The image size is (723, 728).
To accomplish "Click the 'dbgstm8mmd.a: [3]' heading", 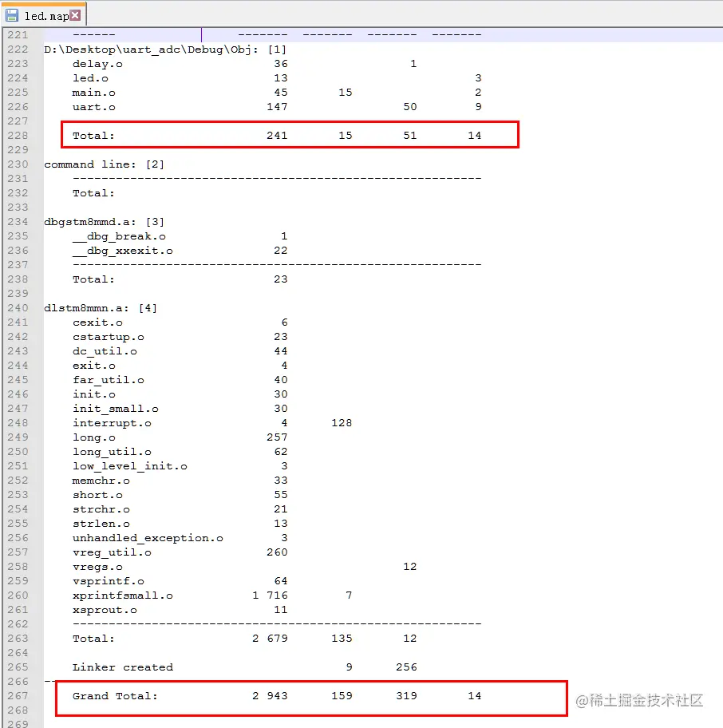I will (x=105, y=222).
